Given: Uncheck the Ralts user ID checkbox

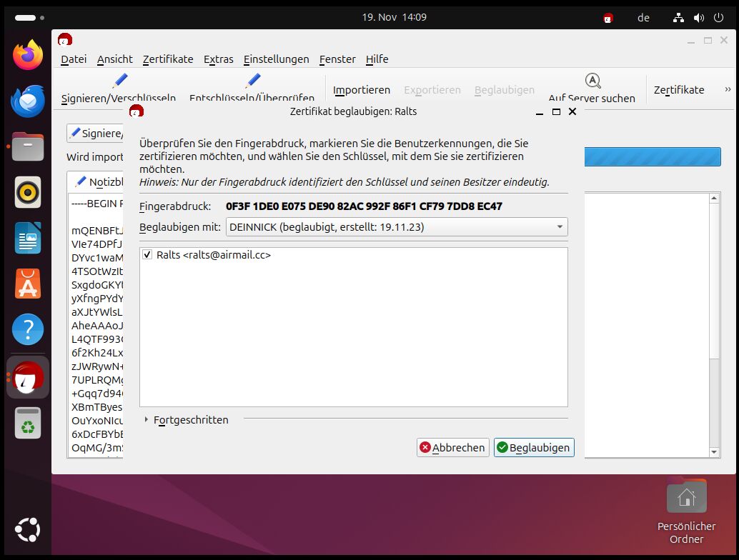Looking at the screenshot, I should tap(147, 255).
